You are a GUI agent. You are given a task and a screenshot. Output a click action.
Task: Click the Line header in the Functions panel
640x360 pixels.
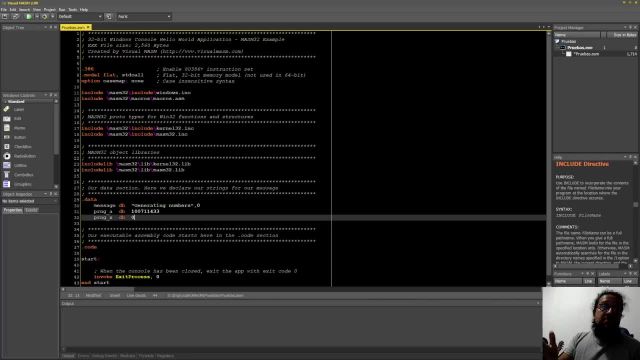tap(588, 281)
